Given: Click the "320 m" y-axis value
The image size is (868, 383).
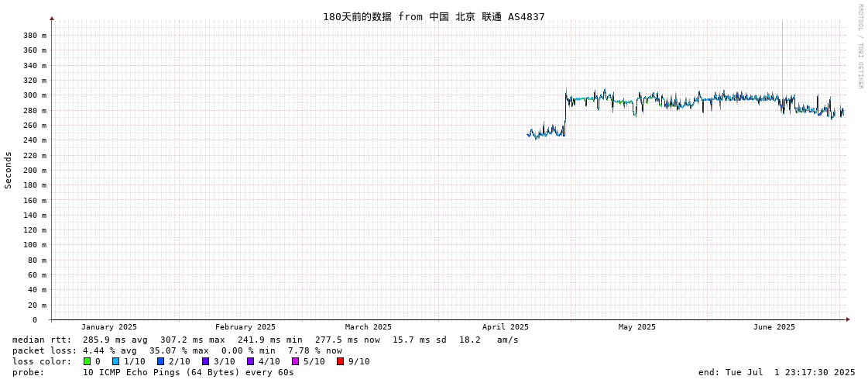Looking at the screenshot, I should point(35,81).
